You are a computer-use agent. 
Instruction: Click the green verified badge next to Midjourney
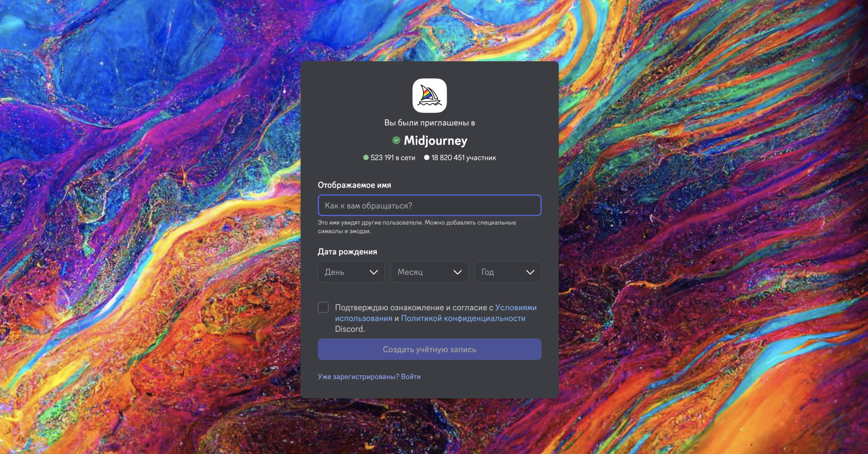pyautogui.click(x=396, y=140)
